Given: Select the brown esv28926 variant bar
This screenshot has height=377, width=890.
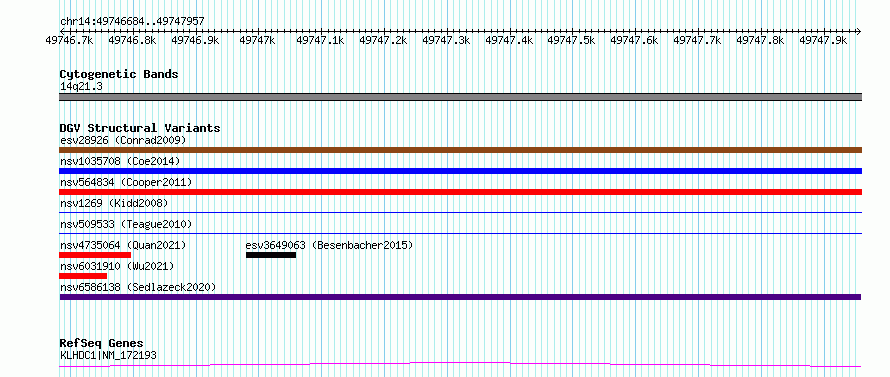Looking at the screenshot, I should tap(460, 150).
